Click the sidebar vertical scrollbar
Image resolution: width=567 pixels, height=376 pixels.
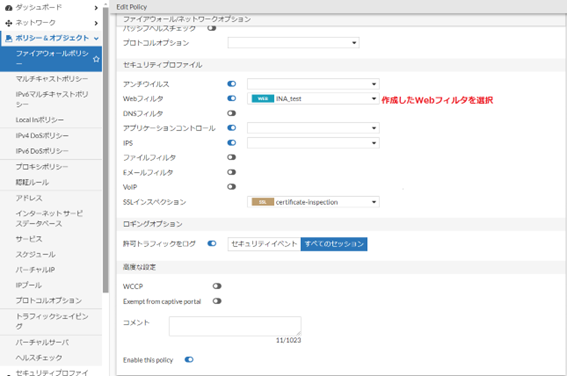(106, 150)
